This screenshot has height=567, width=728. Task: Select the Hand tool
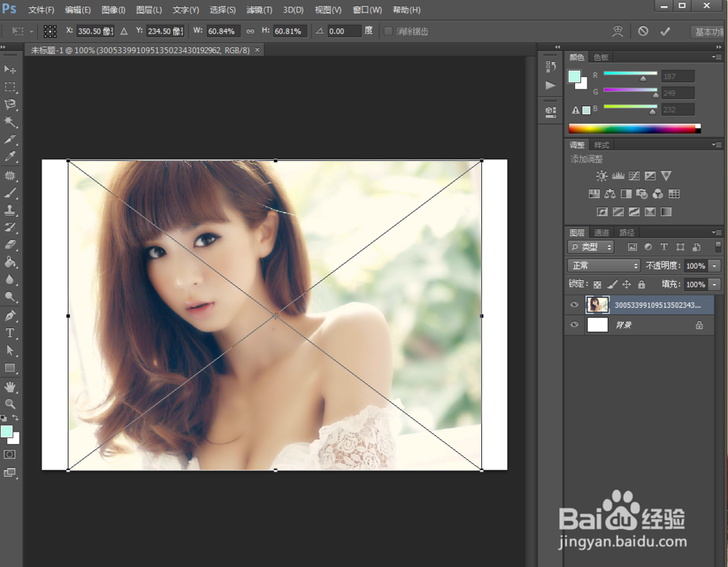[x=9, y=386]
